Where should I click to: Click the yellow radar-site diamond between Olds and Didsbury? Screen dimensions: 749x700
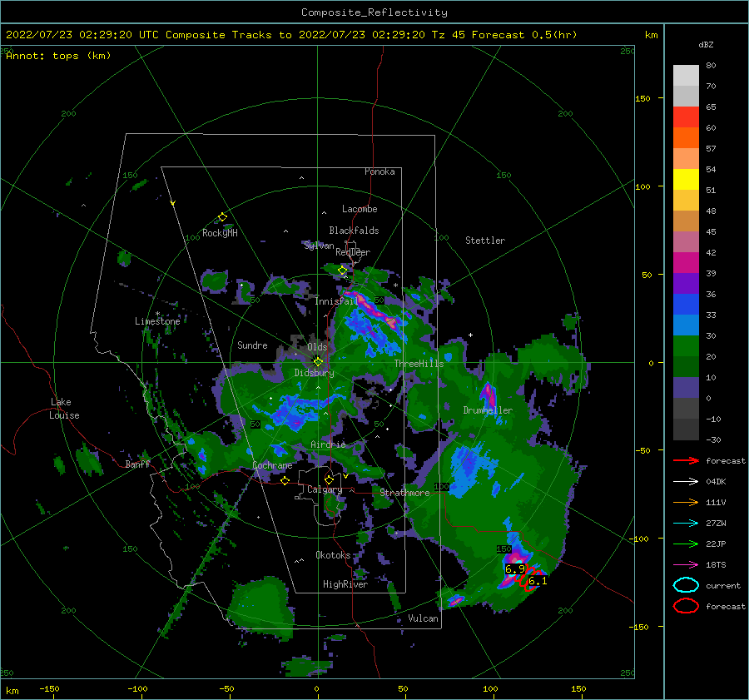click(x=318, y=362)
